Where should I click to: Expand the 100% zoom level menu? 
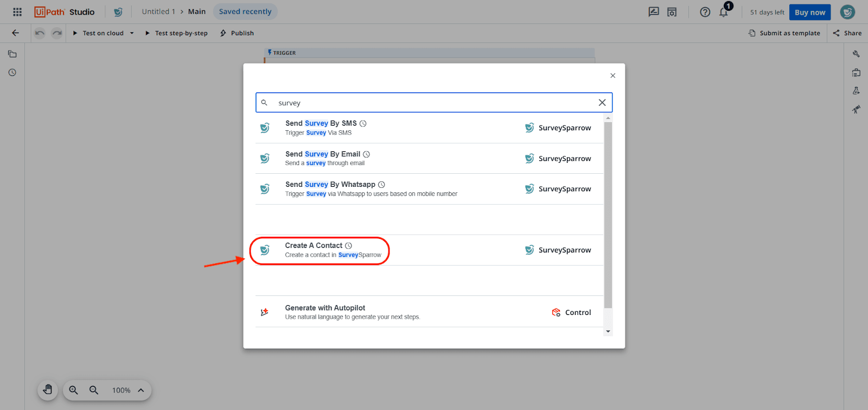point(141,390)
